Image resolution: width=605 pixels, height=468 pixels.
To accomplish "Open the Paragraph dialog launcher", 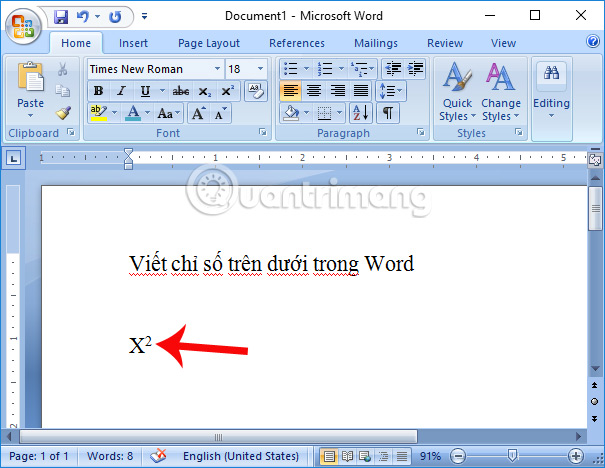I will pos(421,133).
